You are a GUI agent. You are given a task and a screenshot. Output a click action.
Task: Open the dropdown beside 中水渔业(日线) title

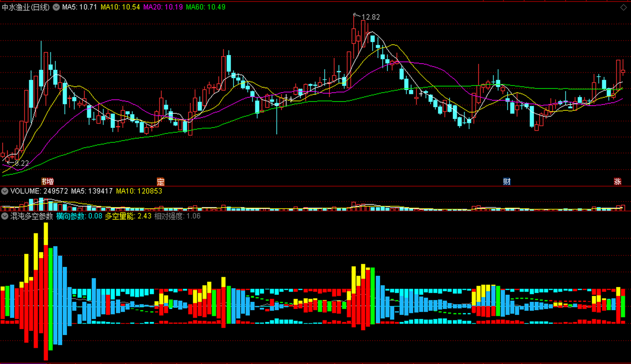[x=56, y=7]
